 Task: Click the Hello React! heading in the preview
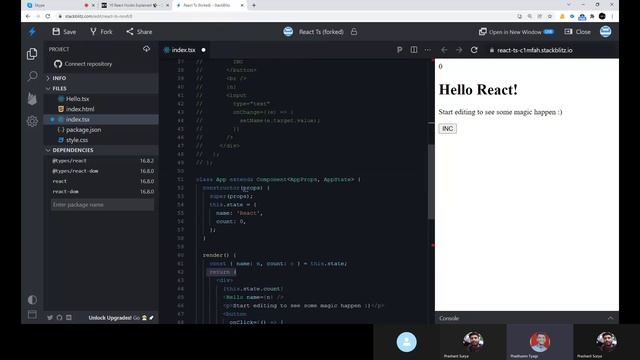tap(478, 90)
